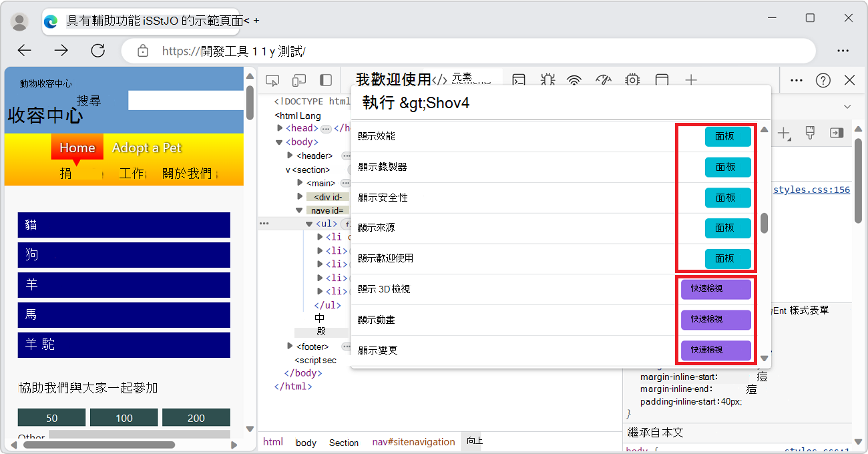Go forward in the browser history
This screenshot has height=454, width=868.
(x=61, y=51)
